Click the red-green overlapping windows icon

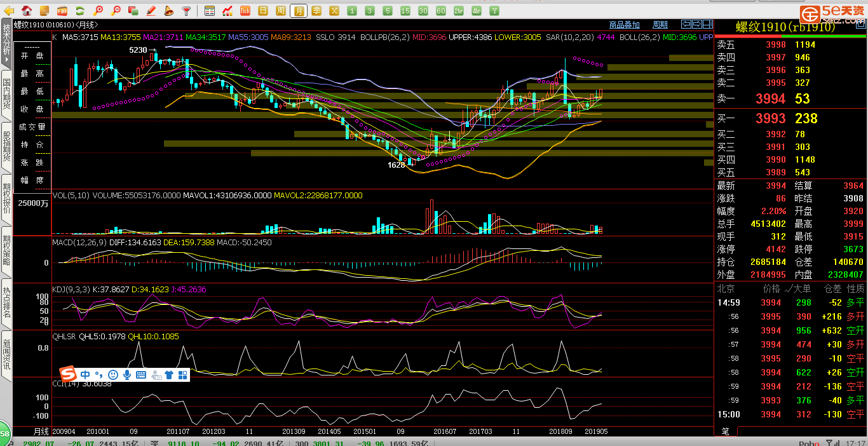133,11
